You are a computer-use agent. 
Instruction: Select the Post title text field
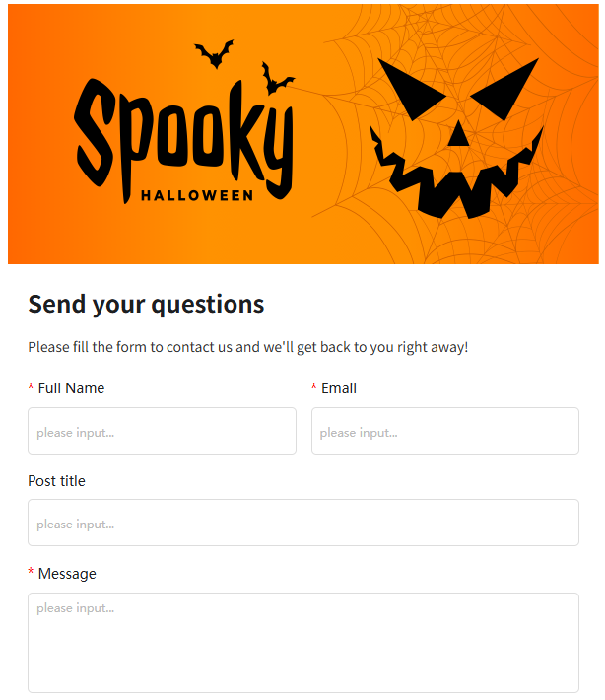(x=302, y=524)
